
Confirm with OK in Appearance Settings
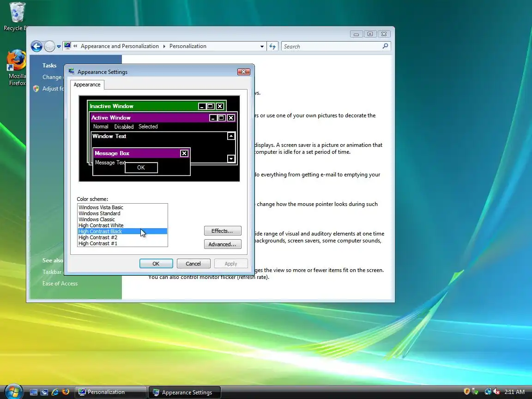(156, 264)
